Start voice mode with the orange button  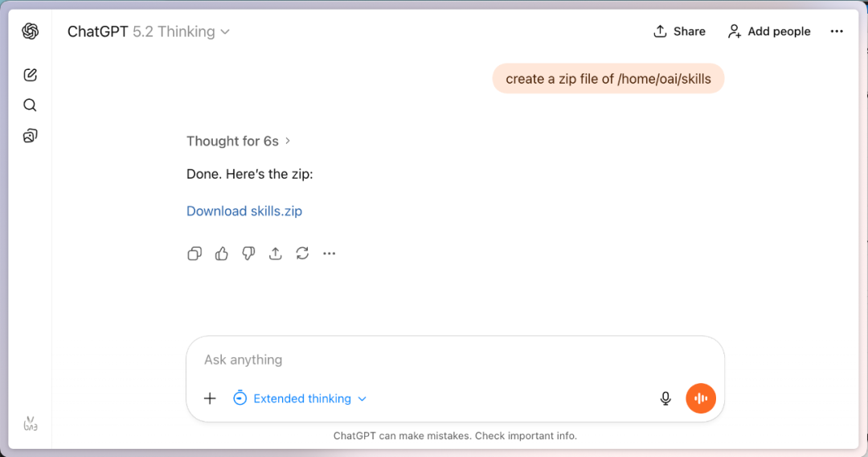tap(701, 398)
